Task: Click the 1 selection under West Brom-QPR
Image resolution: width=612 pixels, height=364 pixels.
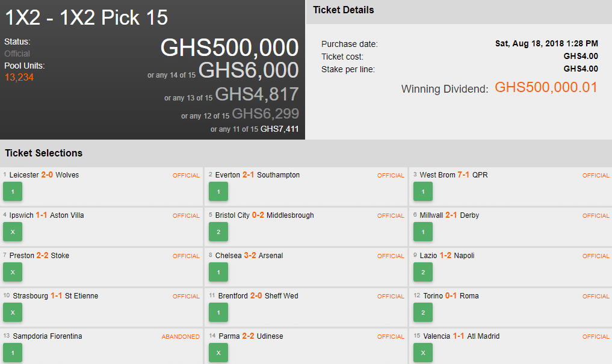Action: 423,192
